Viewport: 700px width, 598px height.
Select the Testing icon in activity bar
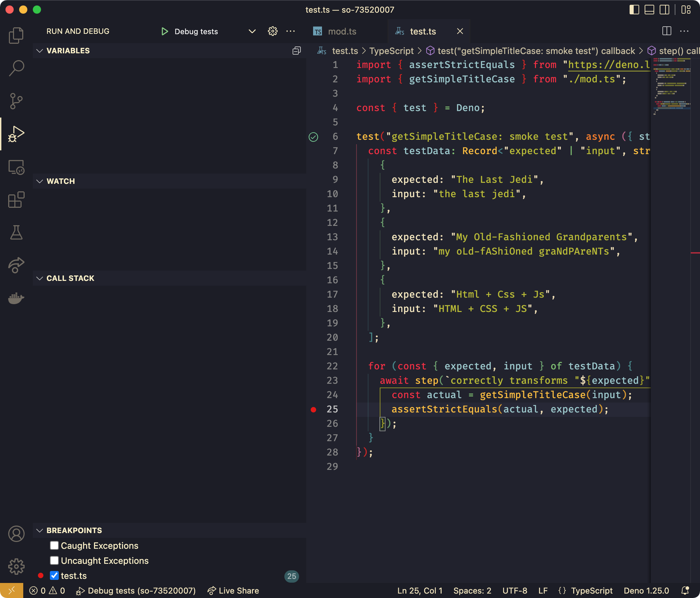(16, 232)
